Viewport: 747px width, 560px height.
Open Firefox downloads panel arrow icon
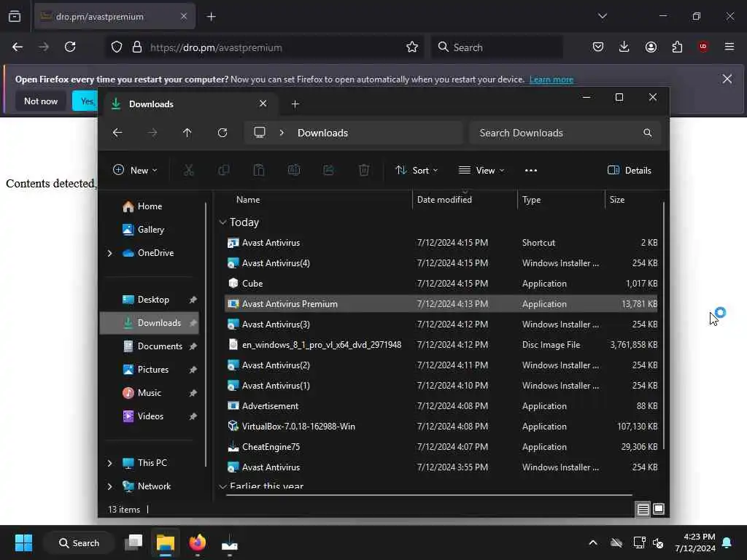[x=624, y=47]
